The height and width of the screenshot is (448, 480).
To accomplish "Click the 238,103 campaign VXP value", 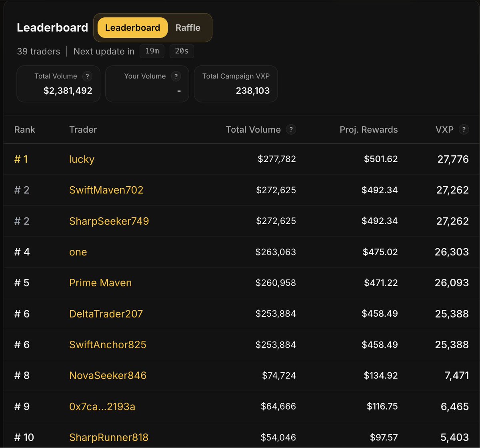I will tap(253, 91).
